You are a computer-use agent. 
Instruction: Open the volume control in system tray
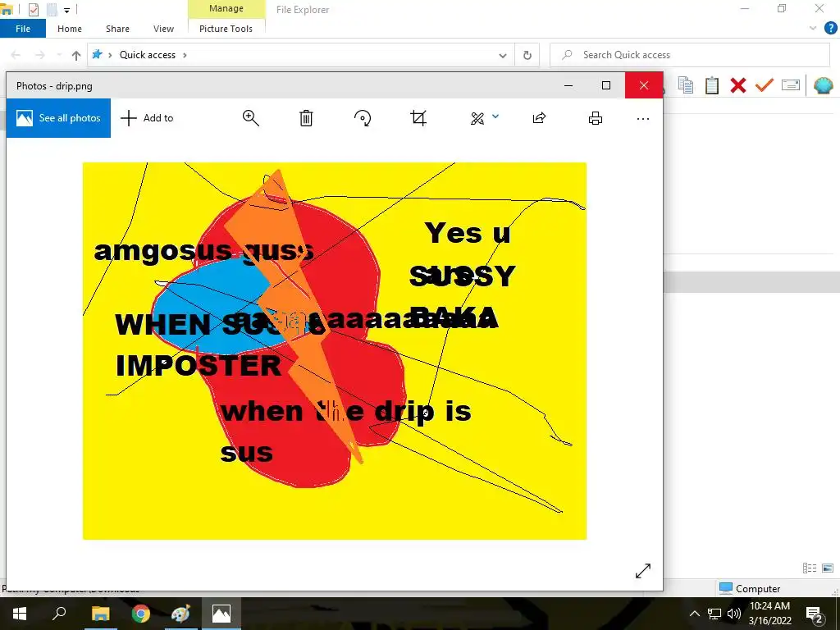(x=734, y=614)
